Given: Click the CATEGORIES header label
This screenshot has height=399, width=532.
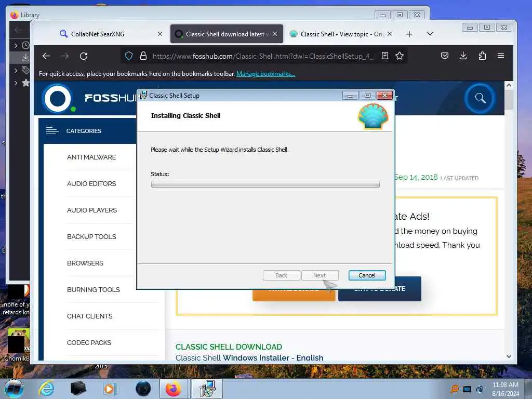Looking at the screenshot, I should point(84,131).
